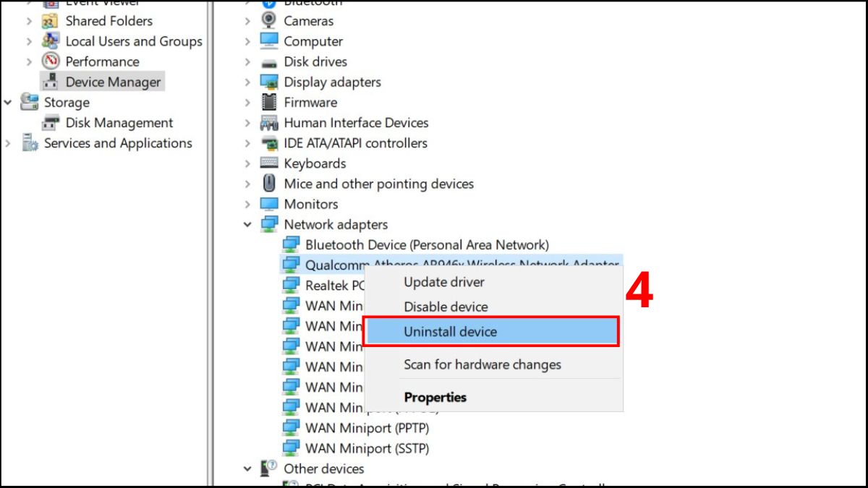Click the Cameras category icon
Screen dimensions: 868x488
pyautogui.click(x=268, y=21)
